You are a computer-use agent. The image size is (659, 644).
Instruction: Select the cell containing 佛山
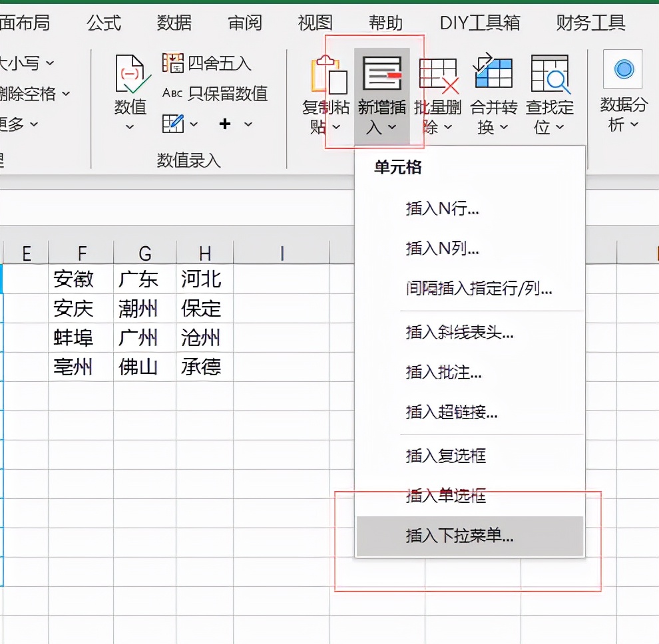[x=145, y=367]
